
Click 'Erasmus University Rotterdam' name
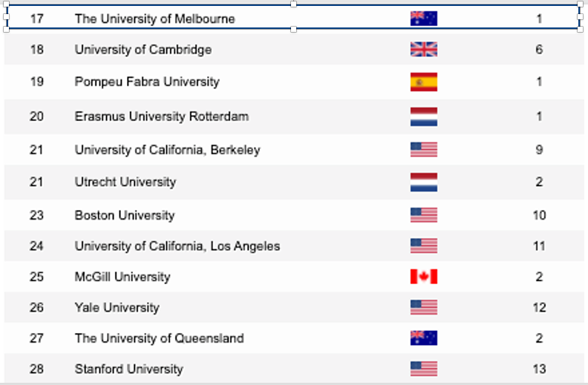coord(162,116)
